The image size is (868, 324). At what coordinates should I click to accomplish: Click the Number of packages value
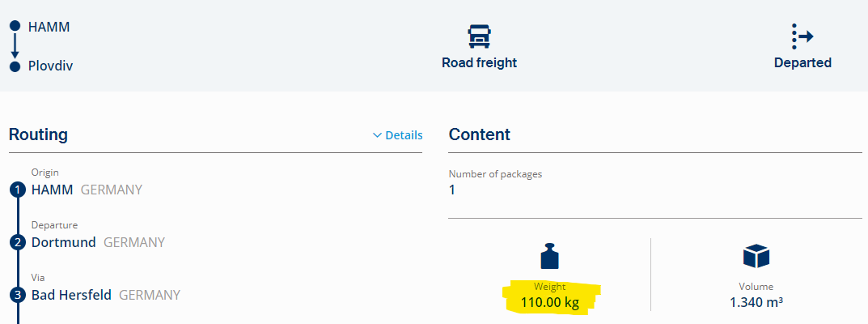[452, 190]
